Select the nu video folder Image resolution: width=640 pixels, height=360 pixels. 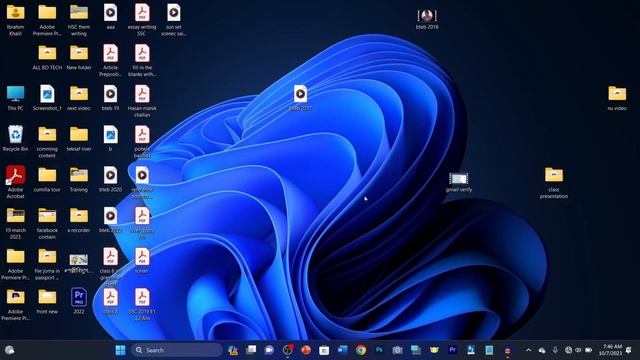617,98
